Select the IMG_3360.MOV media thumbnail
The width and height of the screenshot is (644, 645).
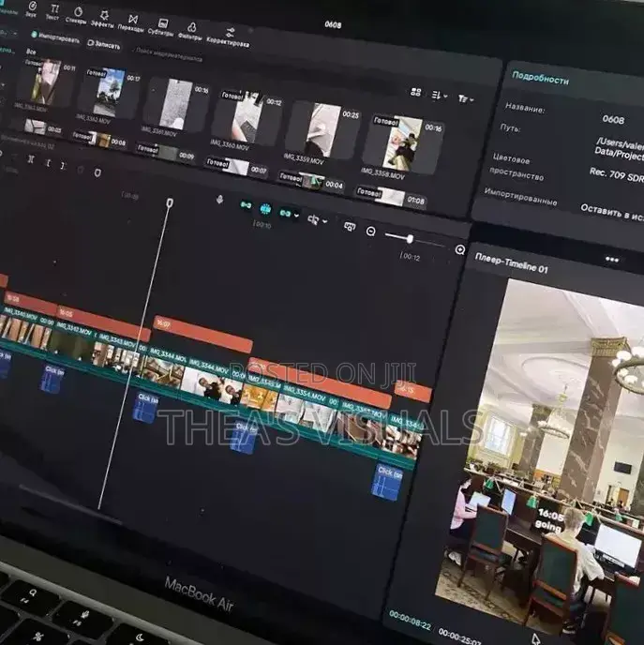pos(248,118)
